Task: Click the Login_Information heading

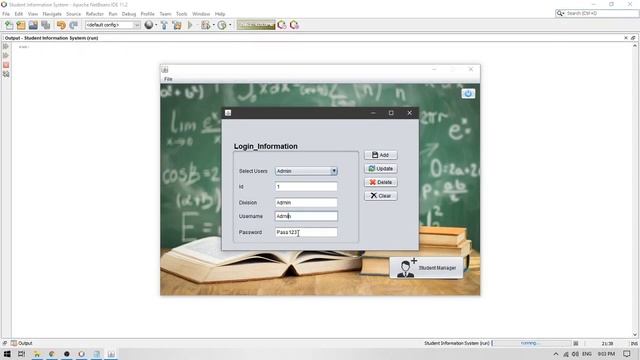Action: click(x=266, y=146)
